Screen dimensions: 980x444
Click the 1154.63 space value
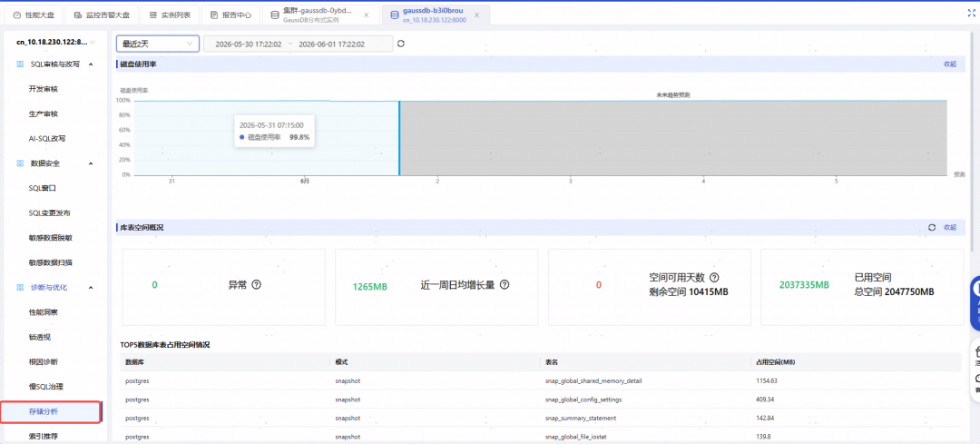pos(766,380)
